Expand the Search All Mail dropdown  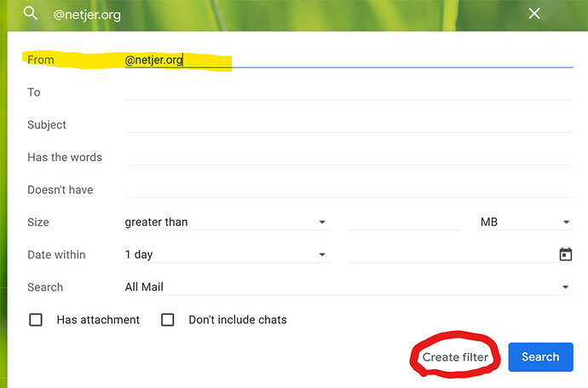(x=349, y=287)
